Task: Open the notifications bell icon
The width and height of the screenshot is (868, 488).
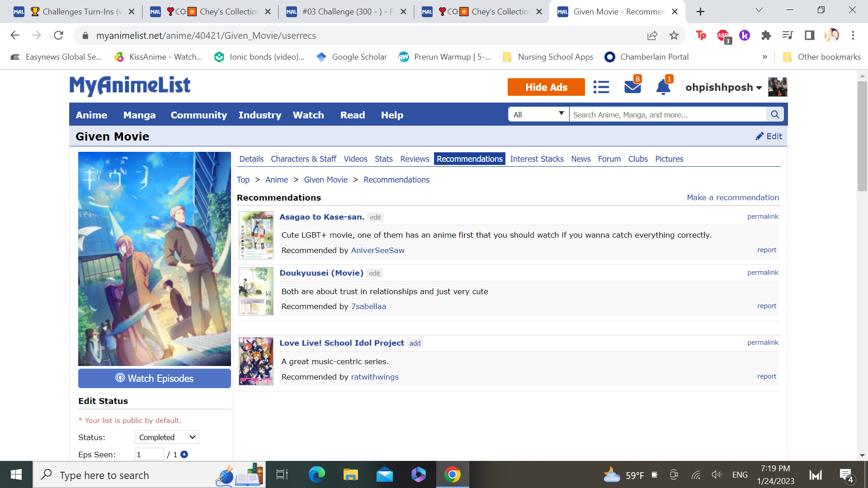Action: click(663, 87)
